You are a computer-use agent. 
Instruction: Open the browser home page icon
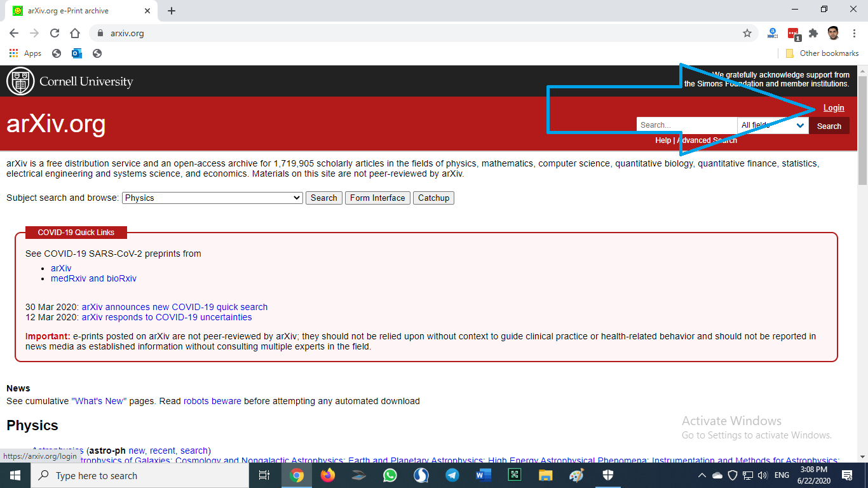point(75,33)
